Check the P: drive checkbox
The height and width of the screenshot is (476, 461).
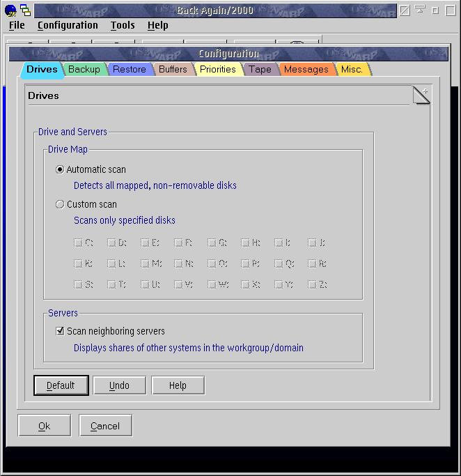(245, 263)
